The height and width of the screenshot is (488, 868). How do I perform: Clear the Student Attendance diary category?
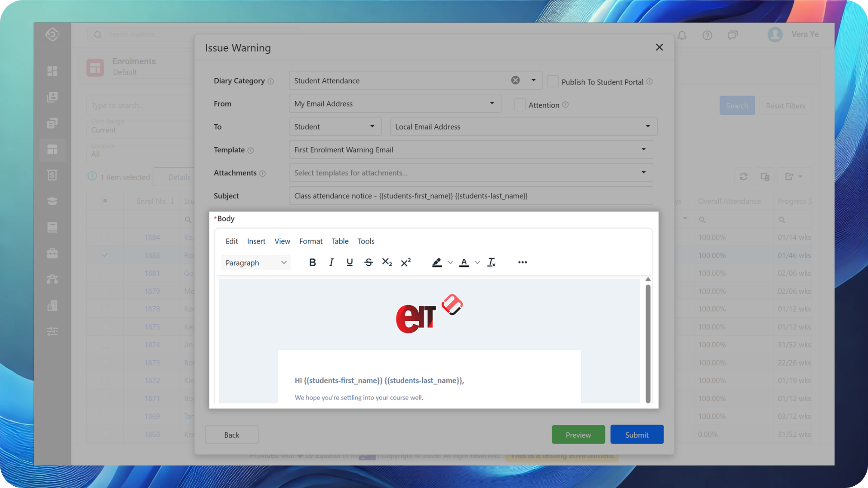(515, 80)
